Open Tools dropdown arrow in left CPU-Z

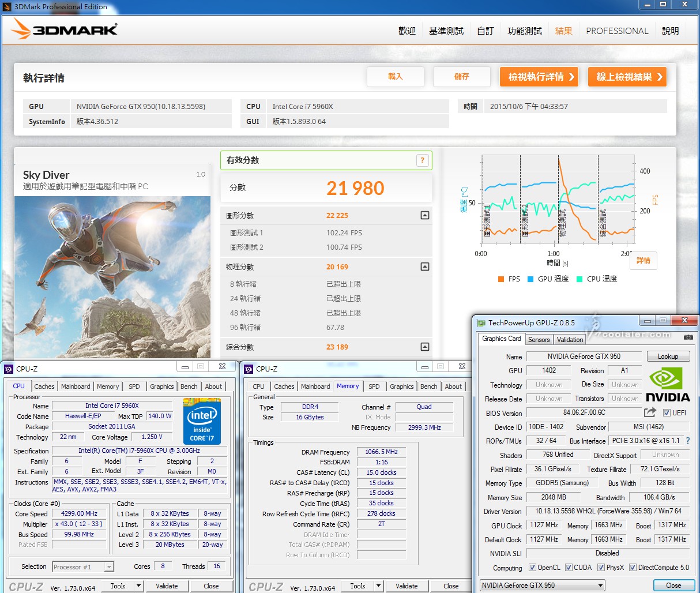click(x=138, y=586)
